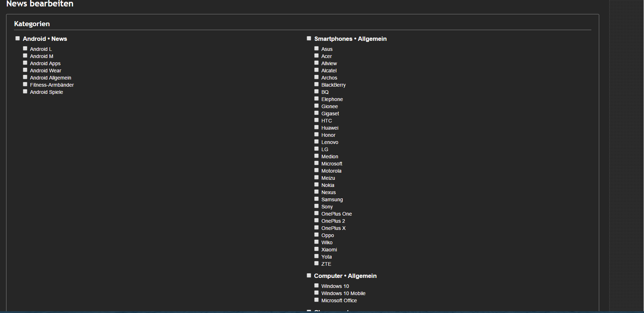Enable the Xiaomi checkbox
The image size is (644, 313).
[x=316, y=249]
